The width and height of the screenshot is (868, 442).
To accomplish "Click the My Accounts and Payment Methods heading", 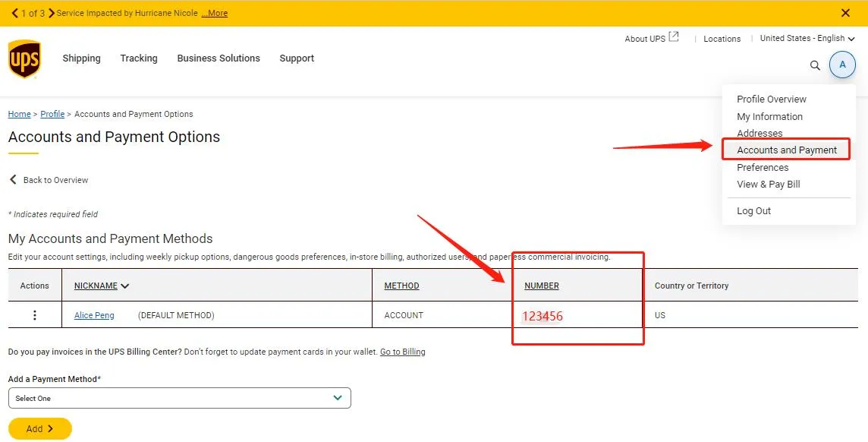I will (x=110, y=238).
